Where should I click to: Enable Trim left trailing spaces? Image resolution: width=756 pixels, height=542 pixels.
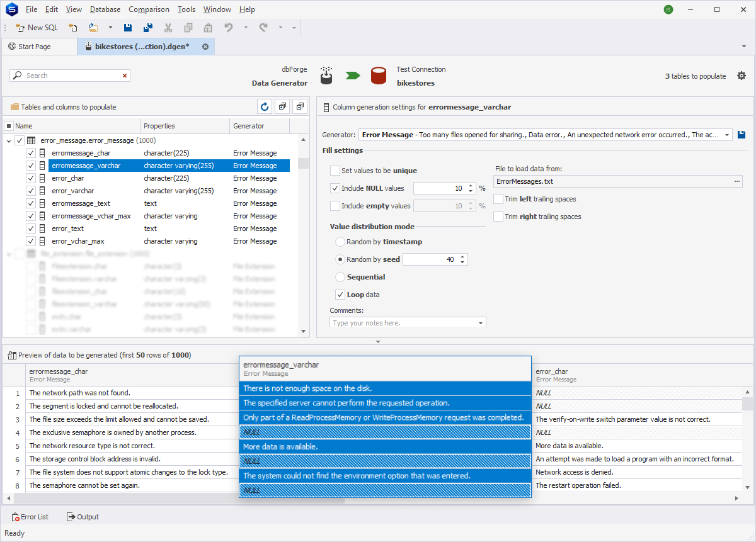tap(499, 199)
